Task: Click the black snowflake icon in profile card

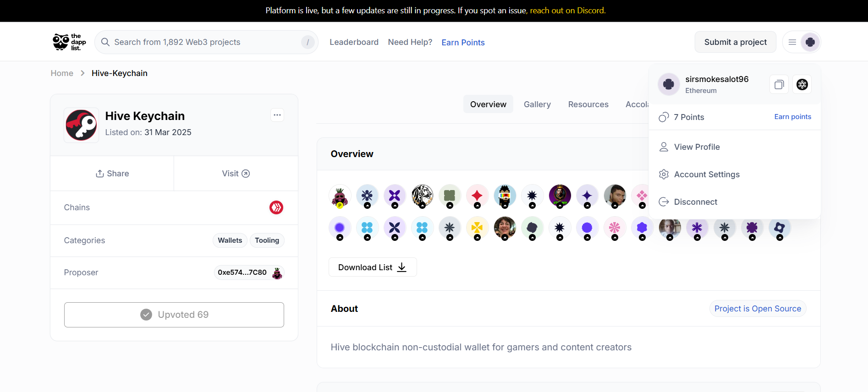Action: 802,85
